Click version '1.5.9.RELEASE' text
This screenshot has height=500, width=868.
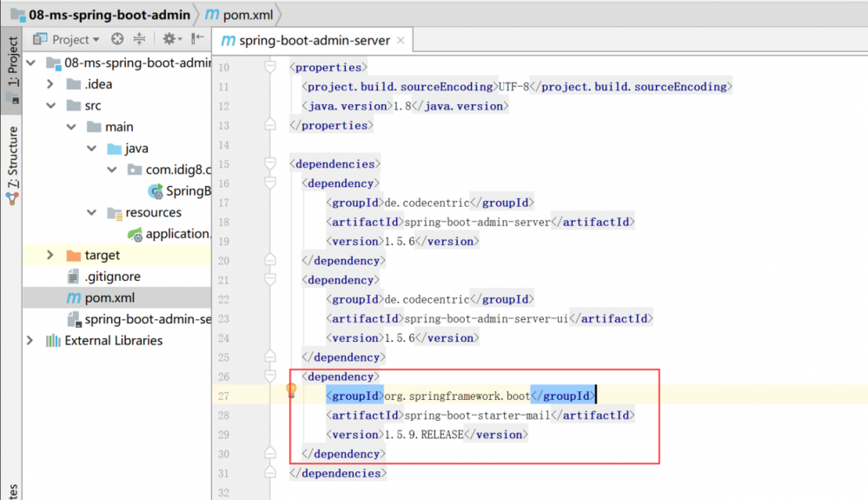click(x=423, y=435)
